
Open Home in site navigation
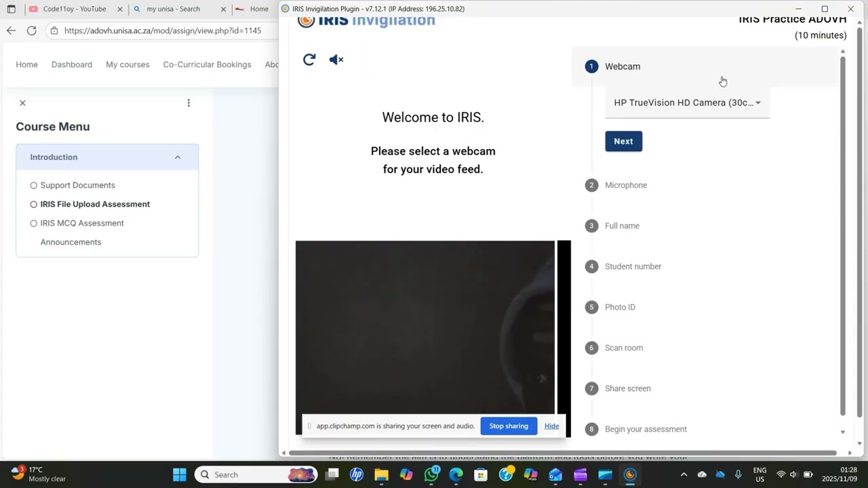26,64
